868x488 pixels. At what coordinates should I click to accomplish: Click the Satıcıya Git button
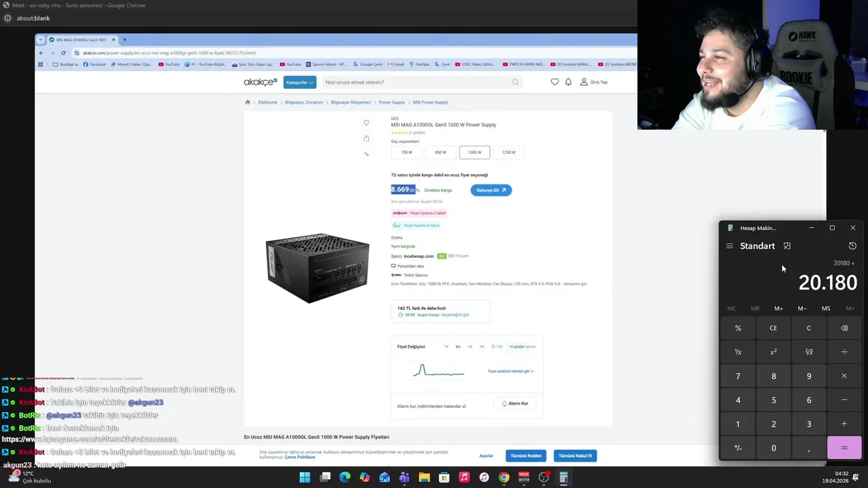[x=491, y=190]
